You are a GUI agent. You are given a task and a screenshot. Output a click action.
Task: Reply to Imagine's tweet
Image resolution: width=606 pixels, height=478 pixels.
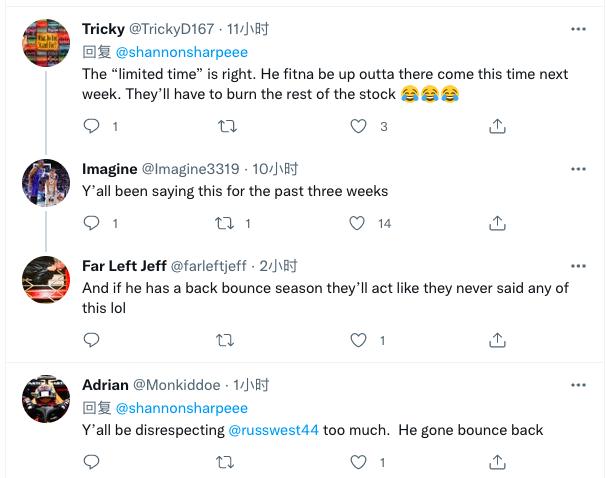click(91, 223)
